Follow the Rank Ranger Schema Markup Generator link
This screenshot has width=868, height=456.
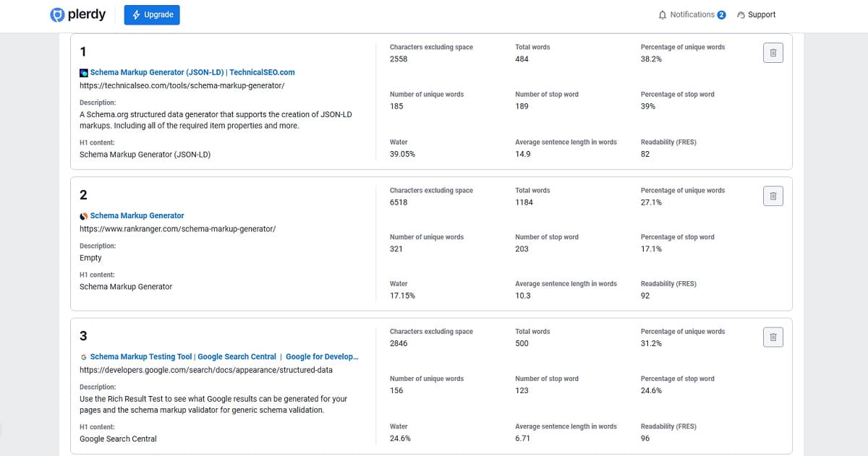[x=137, y=215]
